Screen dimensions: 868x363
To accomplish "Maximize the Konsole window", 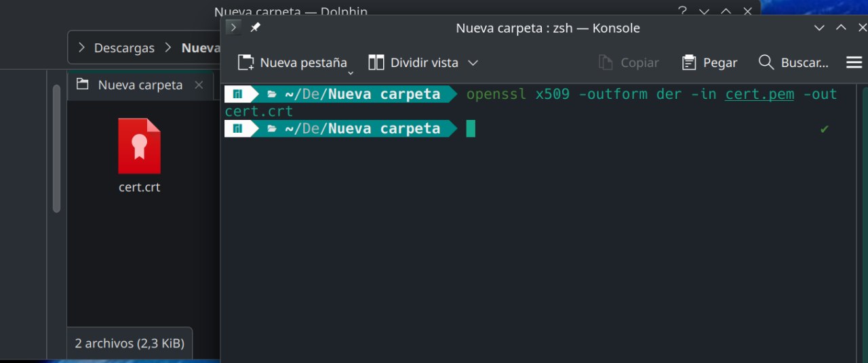I will point(841,28).
